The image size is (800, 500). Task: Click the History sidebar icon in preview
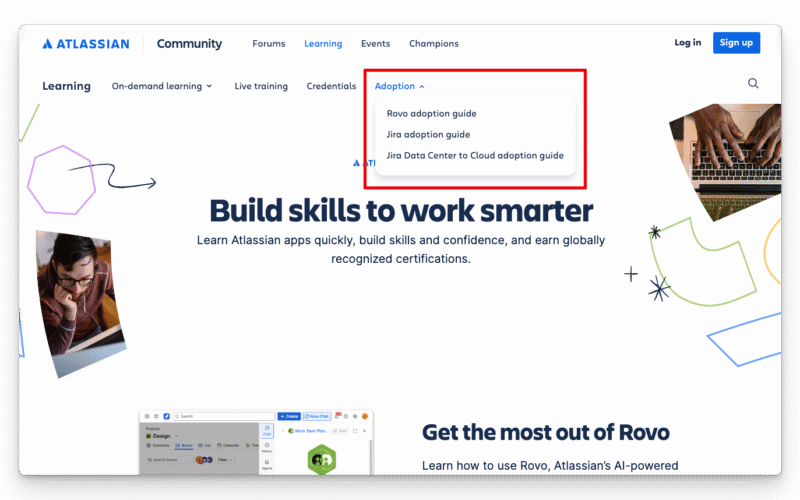coord(267,448)
